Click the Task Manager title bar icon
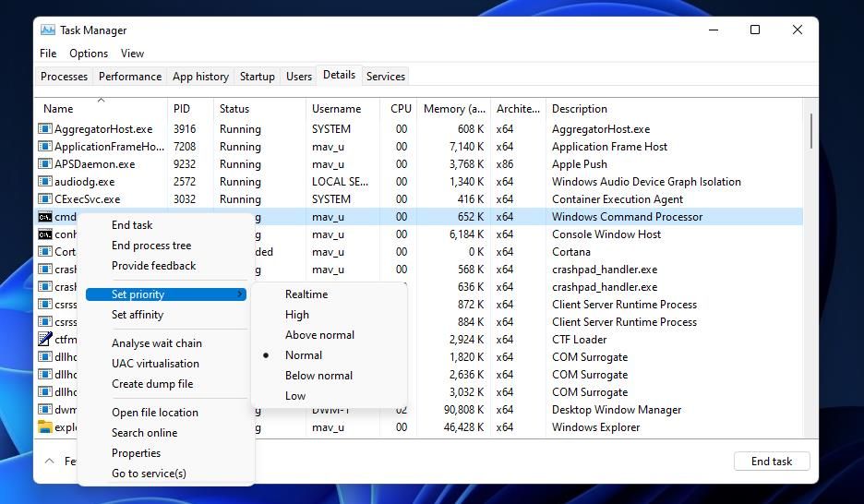The width and height of the screenshot is (864, 504). (x=48, y=30)
